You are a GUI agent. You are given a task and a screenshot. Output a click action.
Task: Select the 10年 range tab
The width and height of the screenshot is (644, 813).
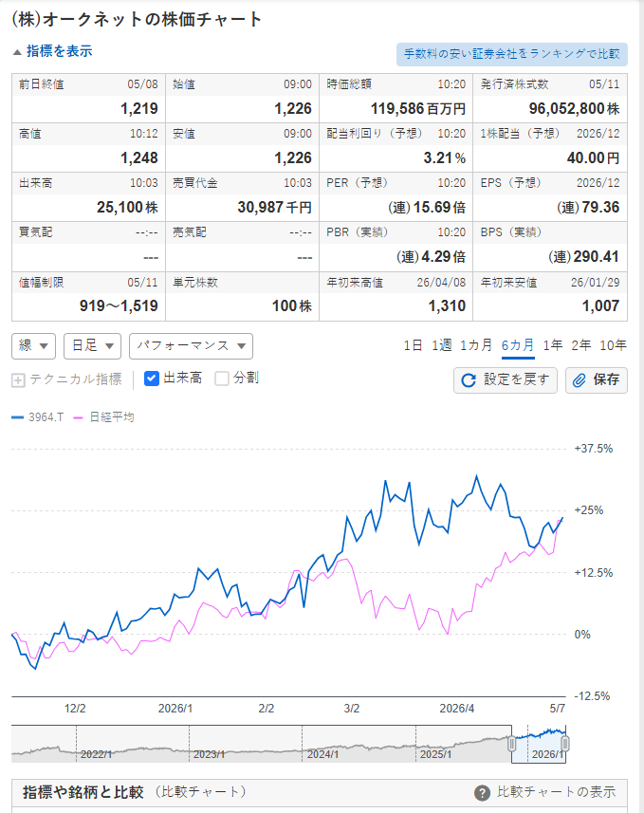pyautogui.click(x=613, y=345)
